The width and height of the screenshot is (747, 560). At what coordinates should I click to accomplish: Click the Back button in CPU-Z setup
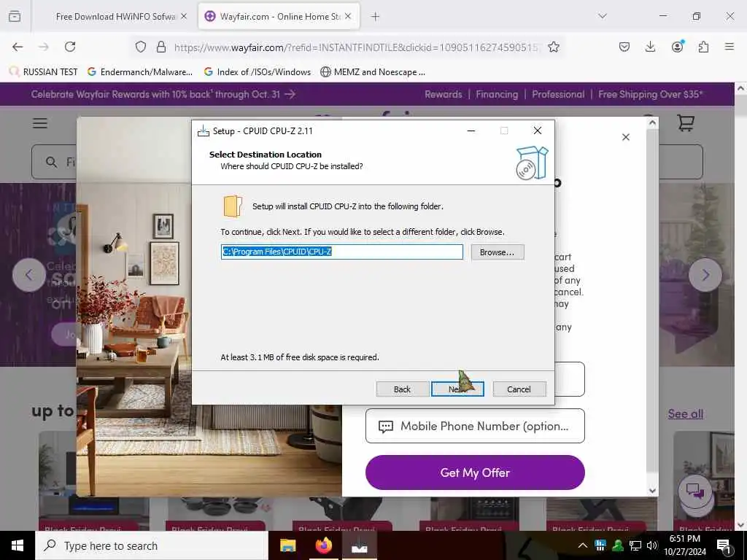(x=402, y=389)
